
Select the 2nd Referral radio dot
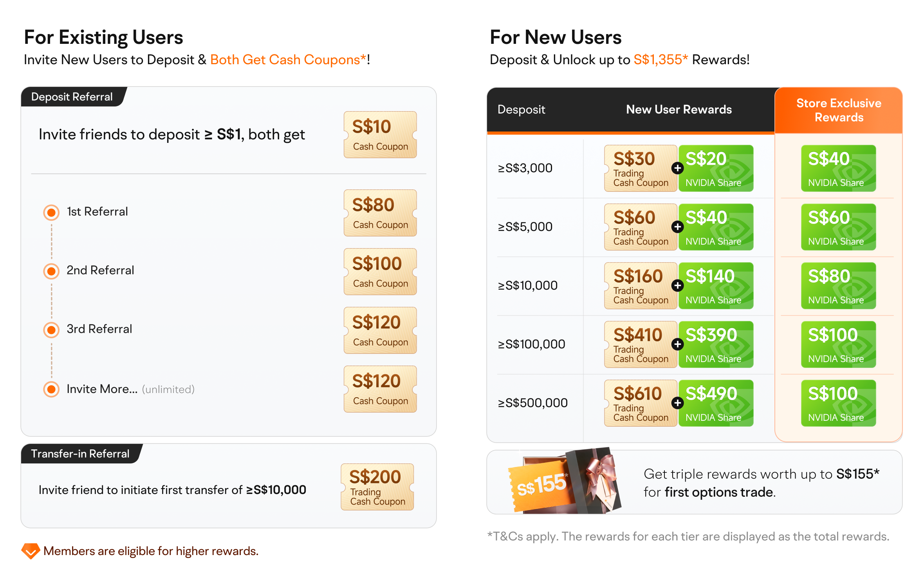click(51, 271)
